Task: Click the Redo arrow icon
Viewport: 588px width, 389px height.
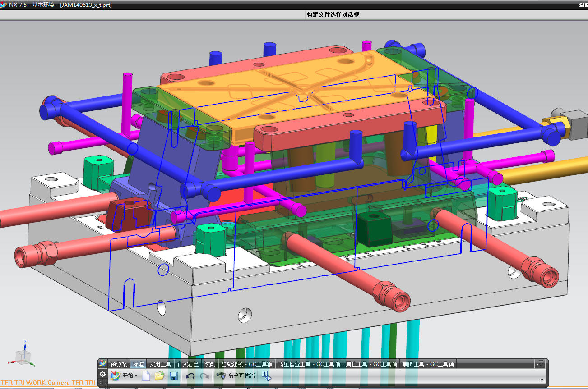Action: (204, 375)
